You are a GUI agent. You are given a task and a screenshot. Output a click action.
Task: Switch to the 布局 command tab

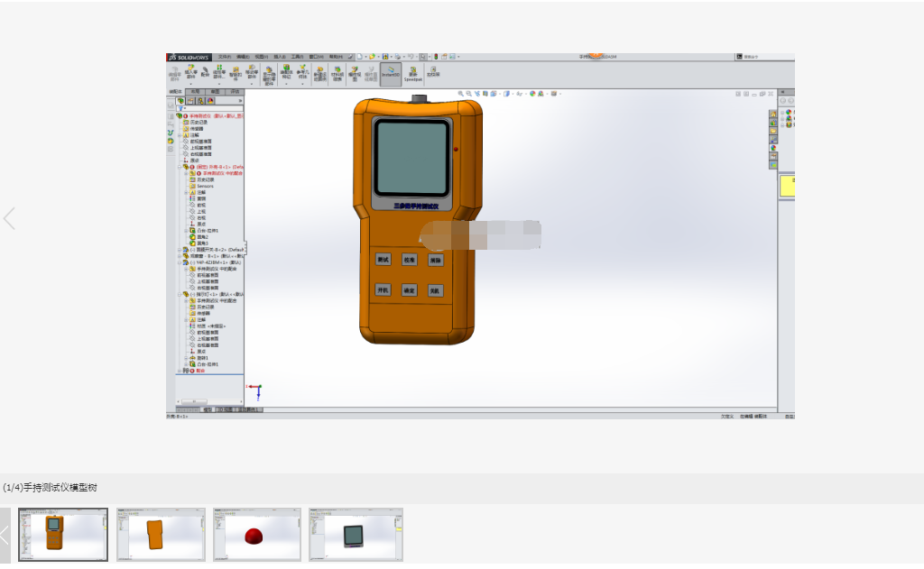click(196, 92)
